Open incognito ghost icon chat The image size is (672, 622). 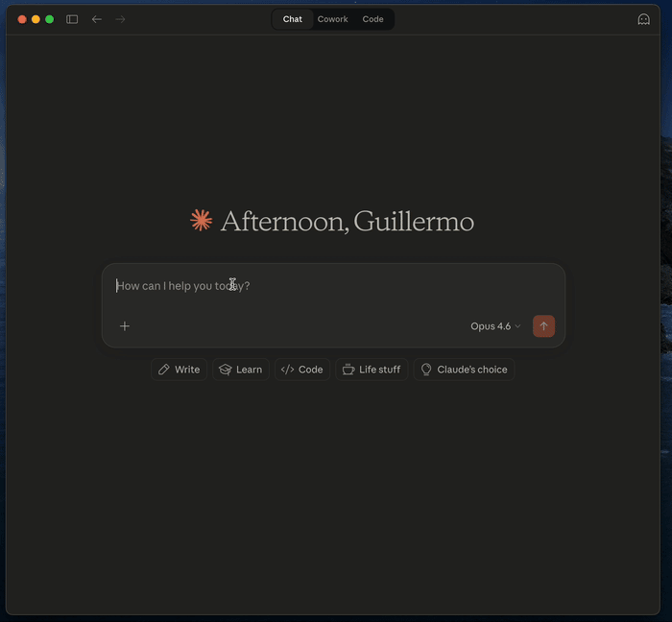click(643, 19)
